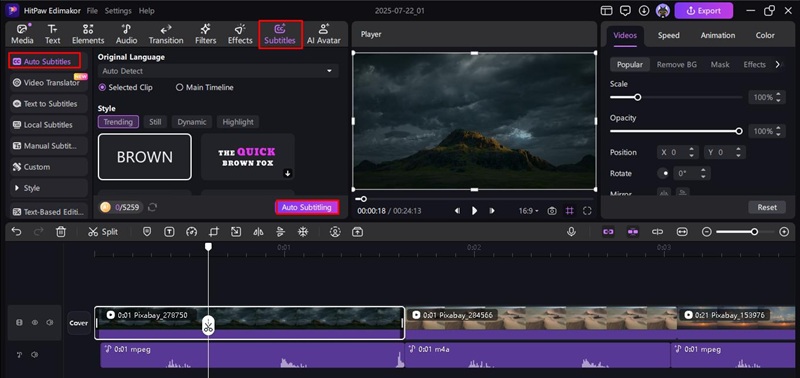800x378 pixels.
Task: Switch to the Animation tab in properties
Action: click(718, 35)
